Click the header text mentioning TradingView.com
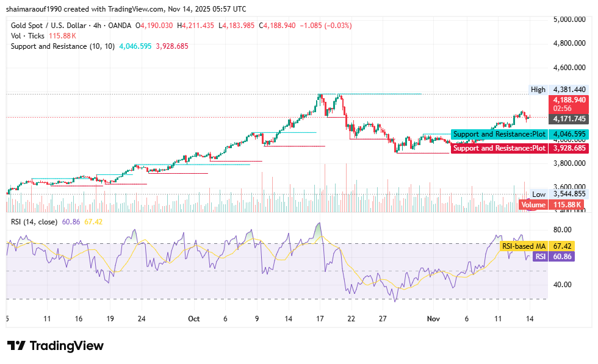 coord(126,9)
